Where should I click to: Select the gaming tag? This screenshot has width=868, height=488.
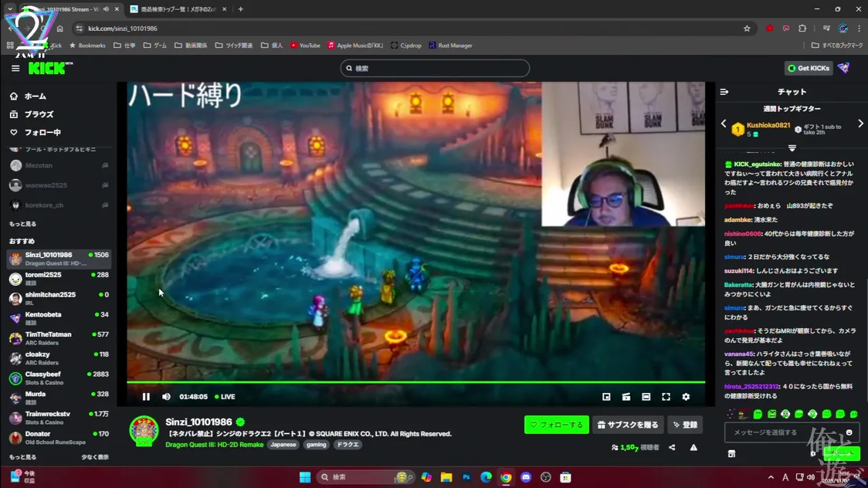316,445
